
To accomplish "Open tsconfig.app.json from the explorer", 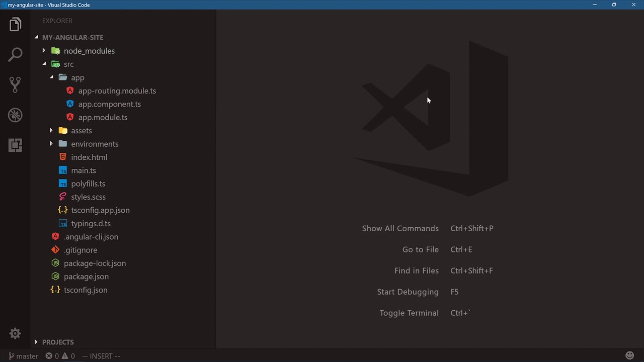I will 100,210.
